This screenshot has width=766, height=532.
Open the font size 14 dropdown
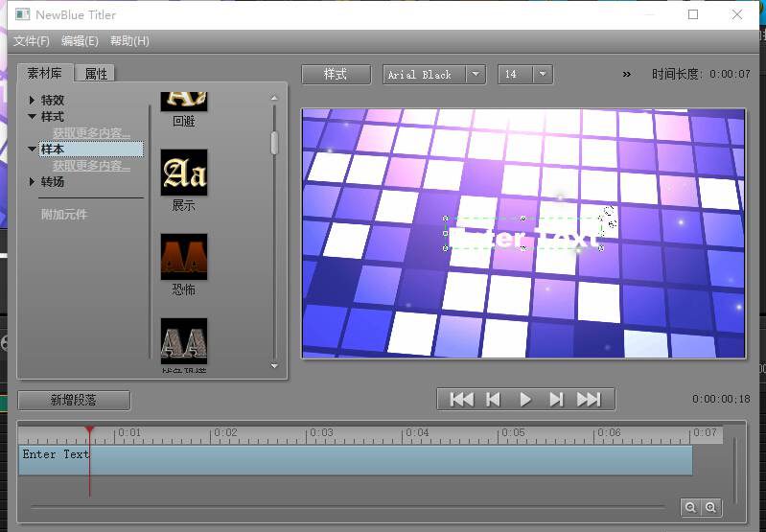coord(543,74)
